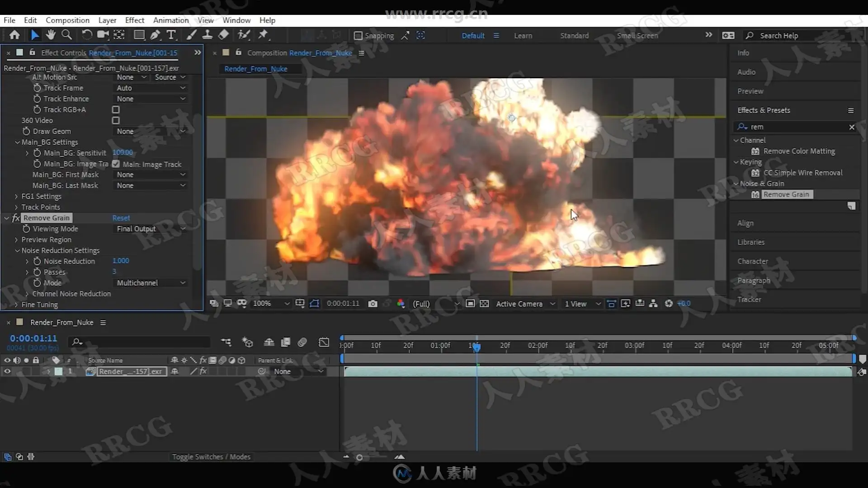Viewport: 868px width, 488px height.
Task: Select the Pen tool
Action: [155, 35]
